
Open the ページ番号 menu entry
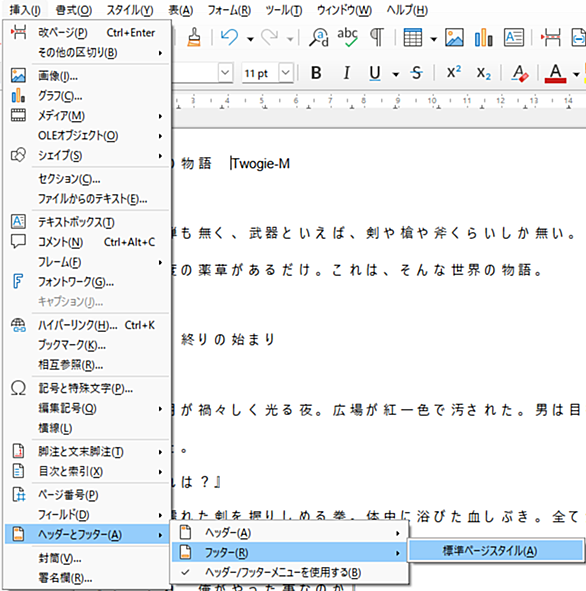(87, 495)
